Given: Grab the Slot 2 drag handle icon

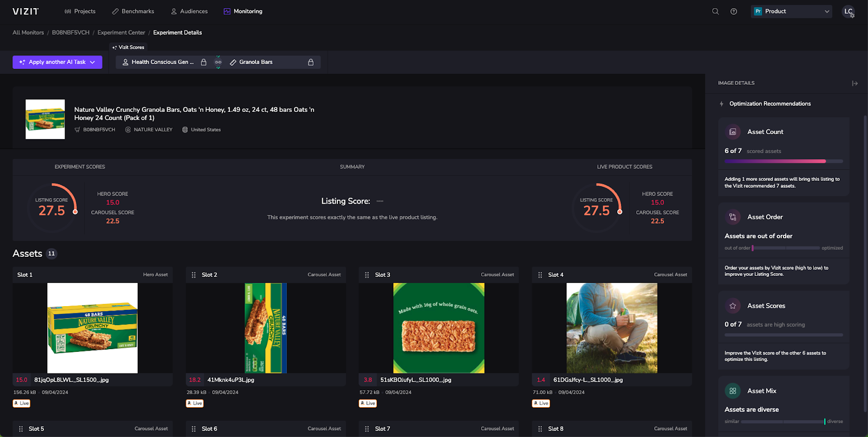Looking at the screenshot, I should 194,275.
